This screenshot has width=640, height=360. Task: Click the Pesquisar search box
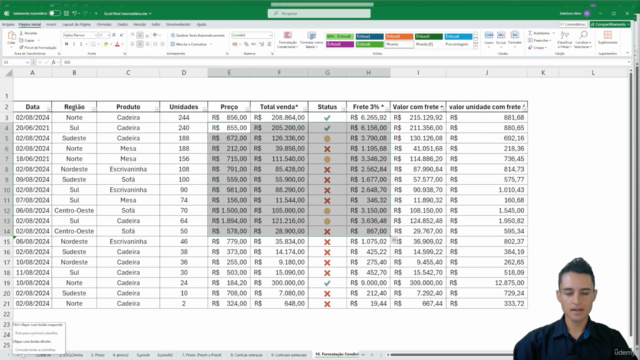point(319,13)
